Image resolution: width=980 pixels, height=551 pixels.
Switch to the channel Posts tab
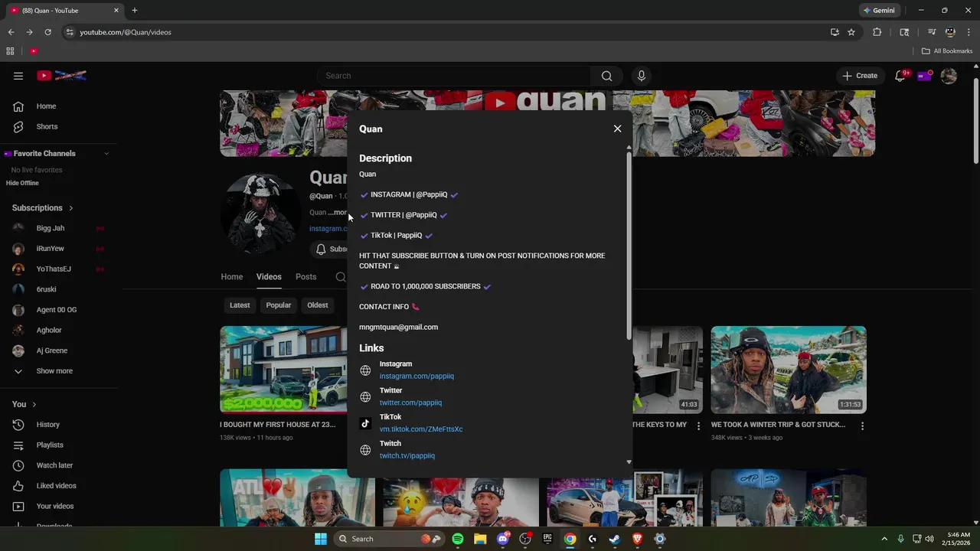(305, 277)
